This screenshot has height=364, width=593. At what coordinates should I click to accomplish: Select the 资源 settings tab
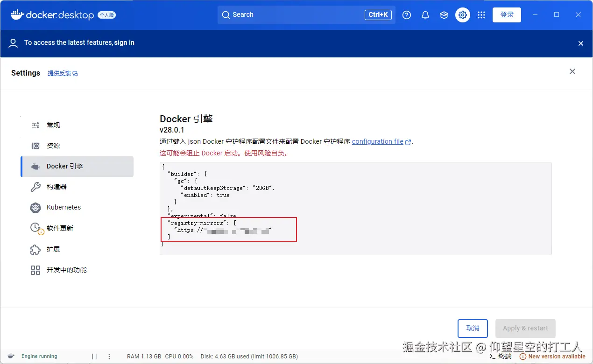click(x=77, y=146)
